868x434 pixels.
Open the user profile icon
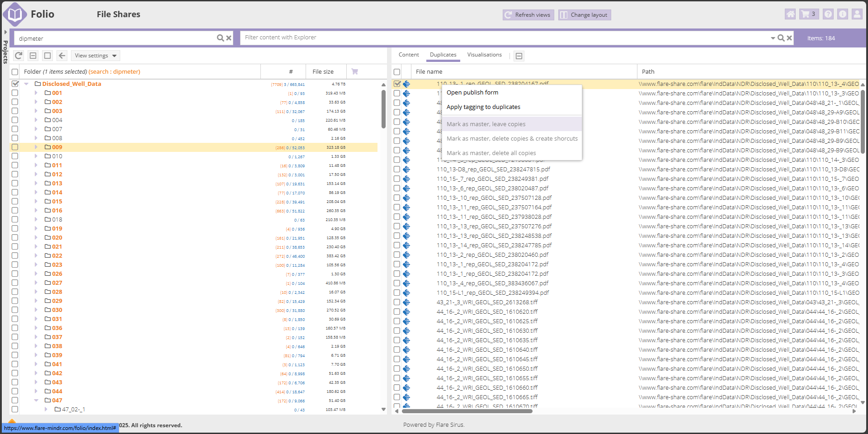857,14
